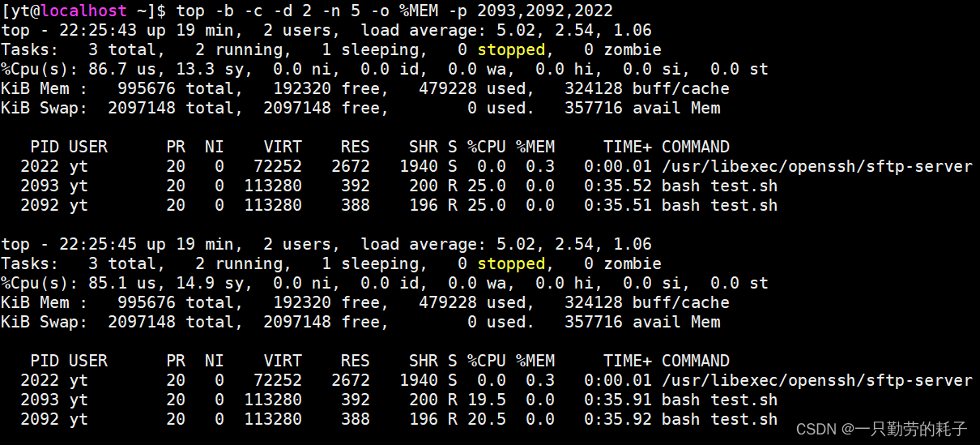Click the PID list "2093,2092,2022" in the command
Viewport: 980px width, 445px height.
point(545,11)
